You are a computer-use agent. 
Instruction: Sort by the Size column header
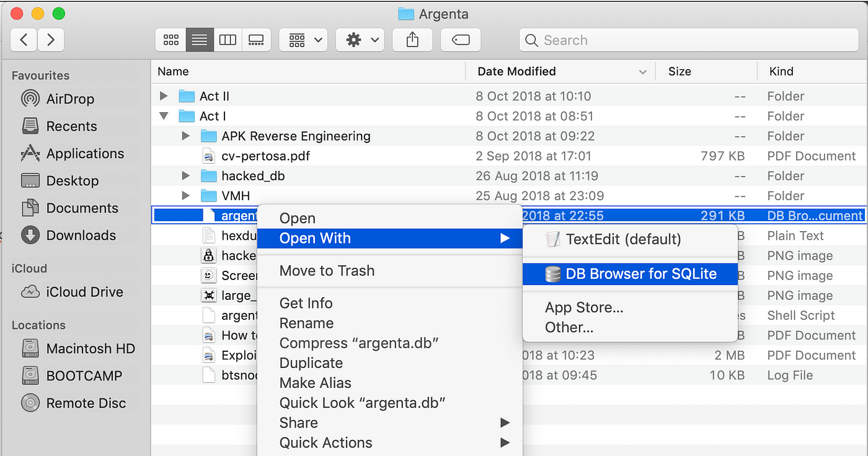pyautogui.click(x=707, y=71)
